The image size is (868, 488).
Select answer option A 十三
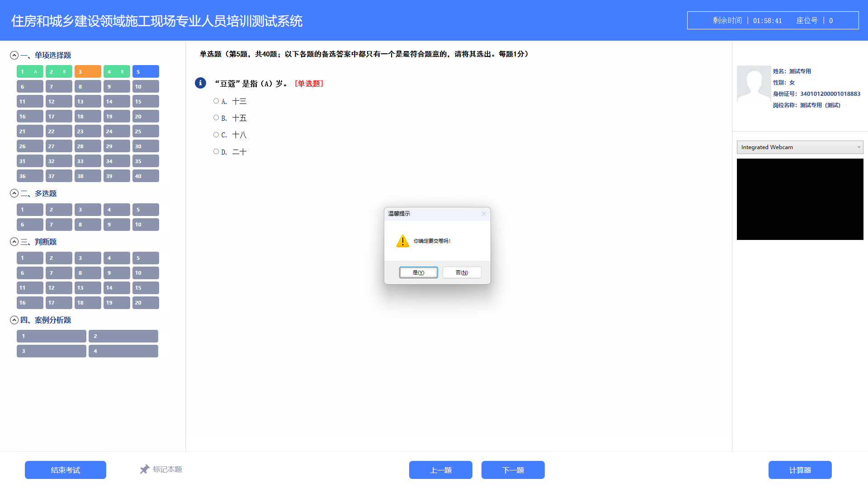coord(216,101)
